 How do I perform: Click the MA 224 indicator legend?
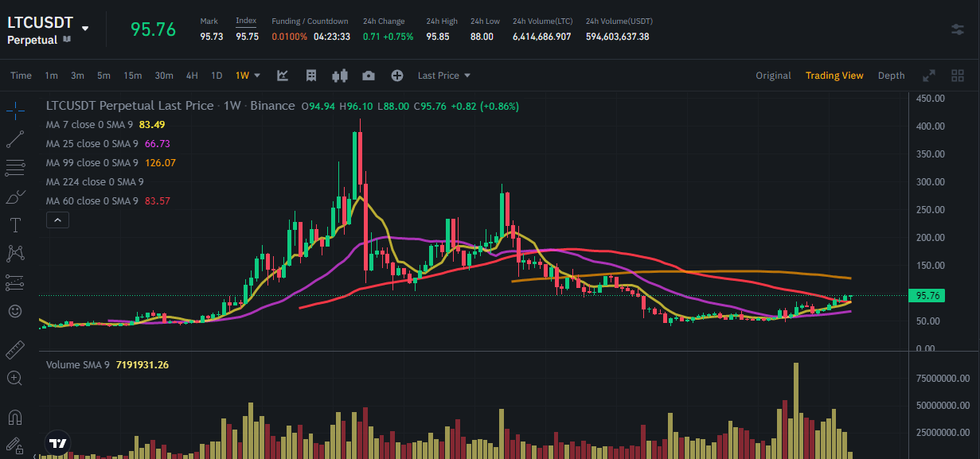[x=95, y=182]
